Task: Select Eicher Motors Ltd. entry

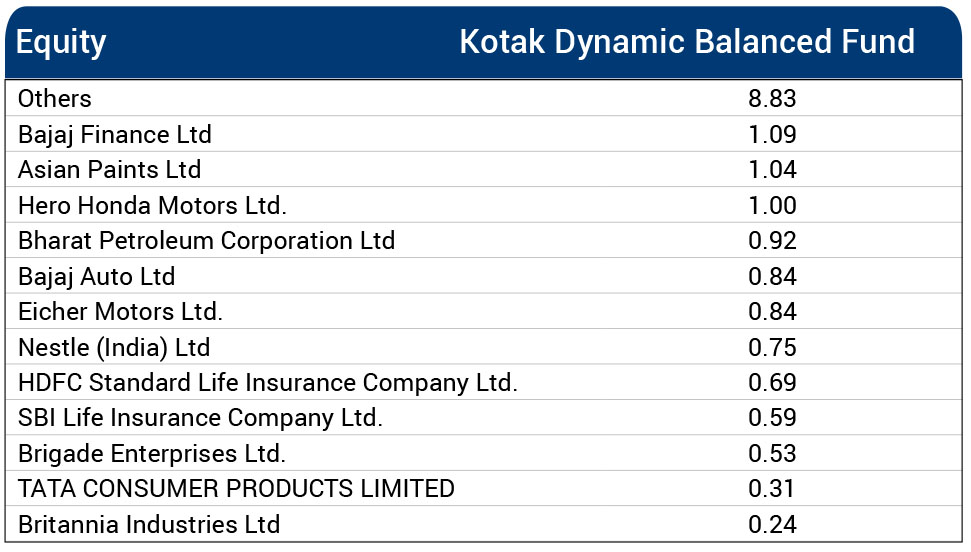Action: pos(120,312)
